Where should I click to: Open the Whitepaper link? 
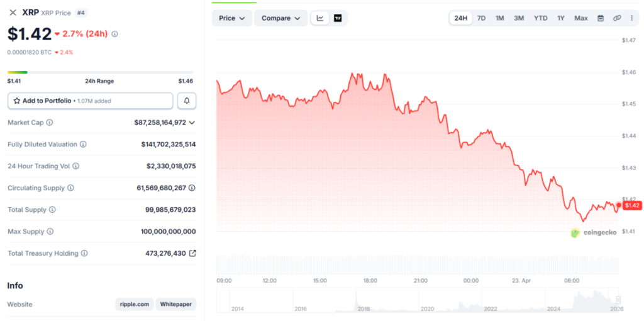(175, 304)
